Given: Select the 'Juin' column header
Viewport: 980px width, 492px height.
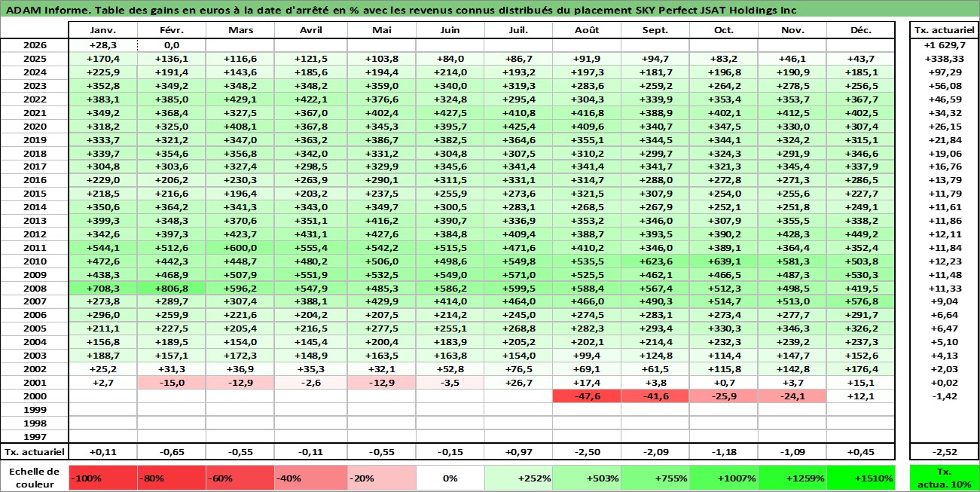Looking at the screenshot, I should (x=448, y=31).
